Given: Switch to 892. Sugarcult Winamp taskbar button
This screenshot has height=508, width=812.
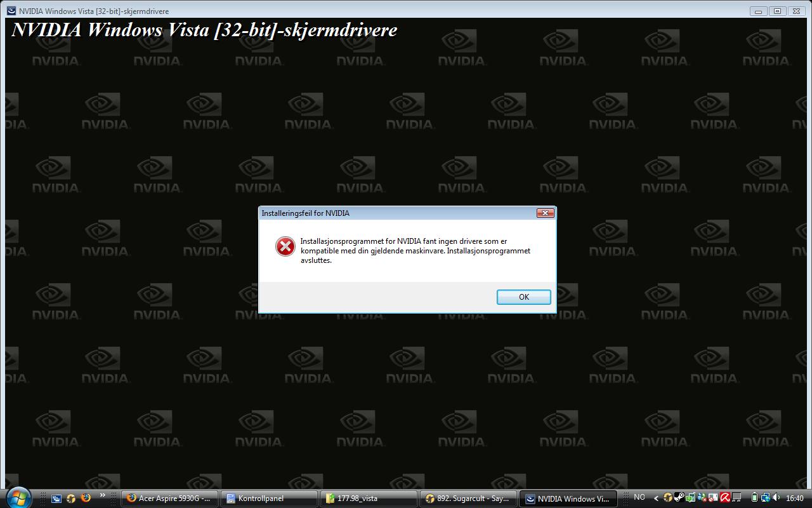Looking at the screenshot, I should pyautogui.click(x=468, y=498).
